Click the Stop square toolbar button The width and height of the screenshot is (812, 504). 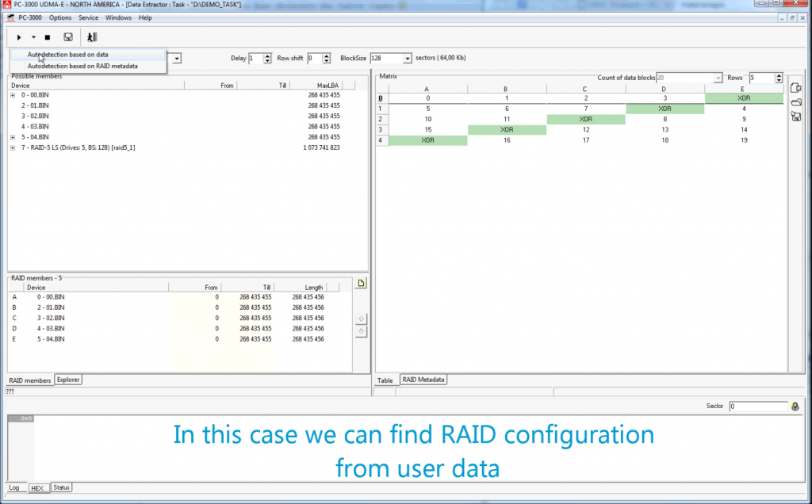coord(47,36)
